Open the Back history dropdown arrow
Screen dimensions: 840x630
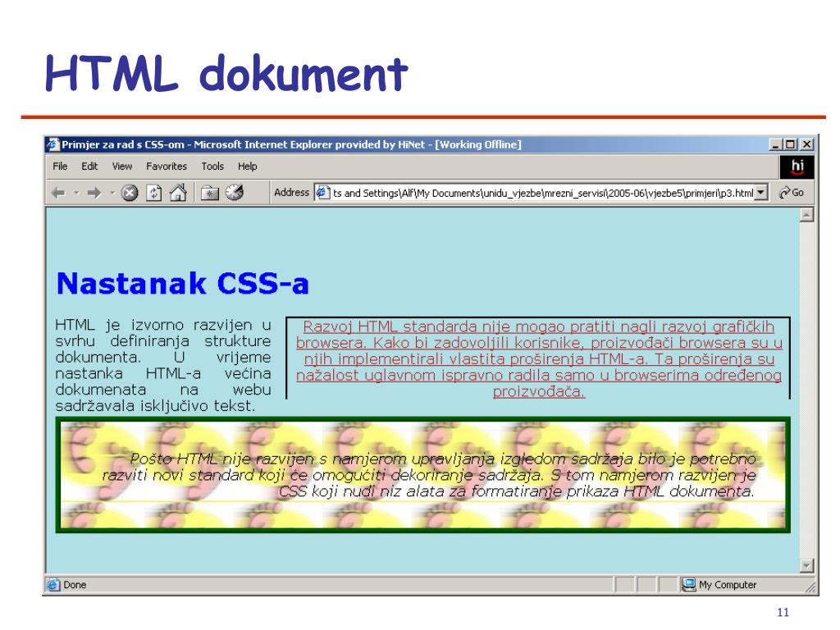click(x=76, y=193)
